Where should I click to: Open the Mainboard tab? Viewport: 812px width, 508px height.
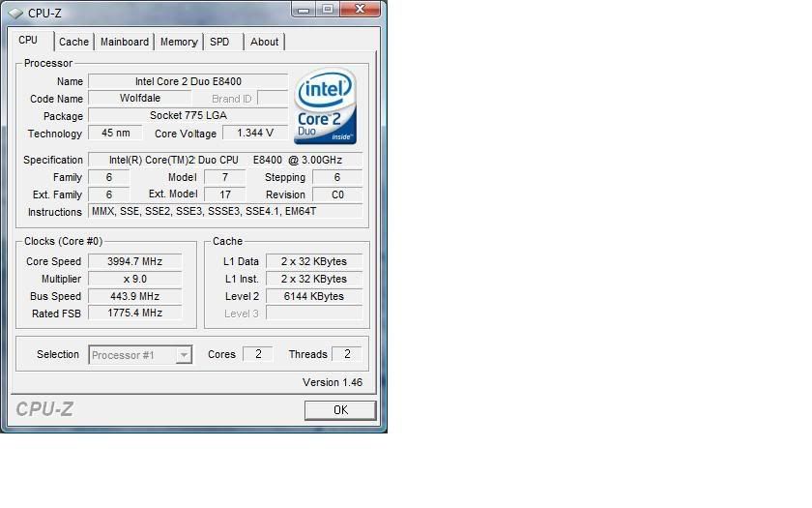tap(125, 42)
